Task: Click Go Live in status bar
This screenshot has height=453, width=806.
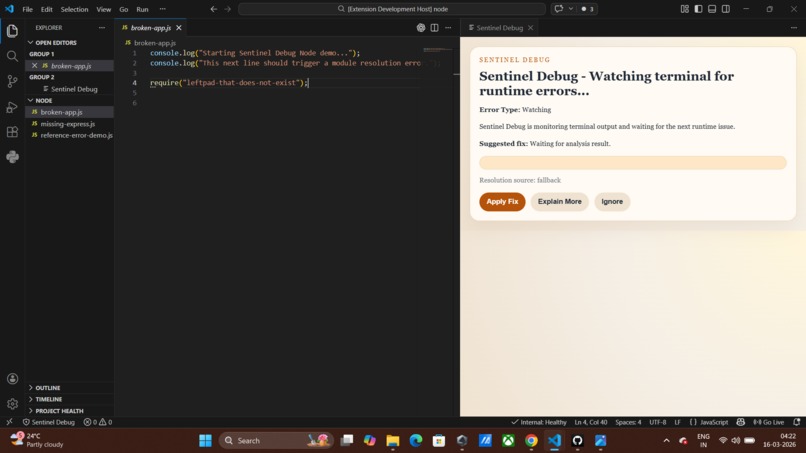Action: point(768,422)
